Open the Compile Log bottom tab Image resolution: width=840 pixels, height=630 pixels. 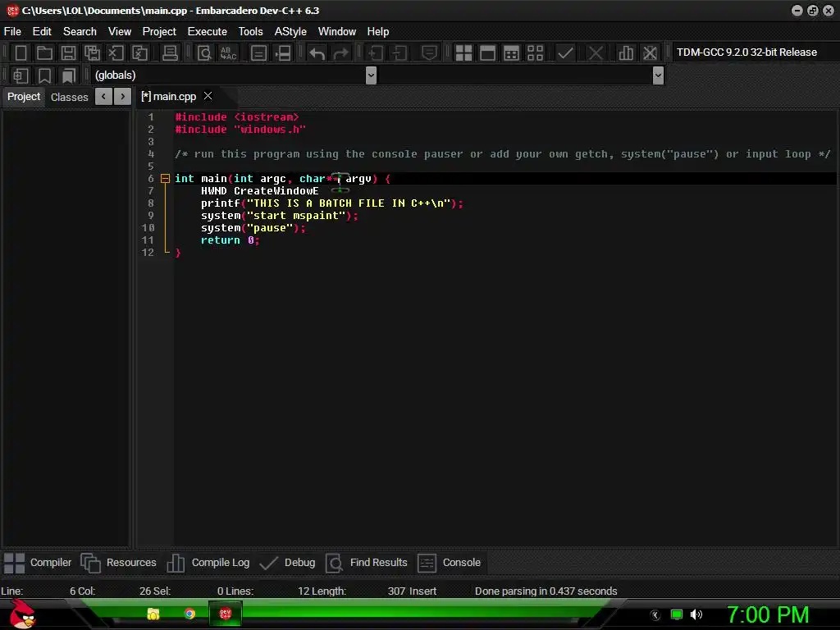click(x=208, y=563)
